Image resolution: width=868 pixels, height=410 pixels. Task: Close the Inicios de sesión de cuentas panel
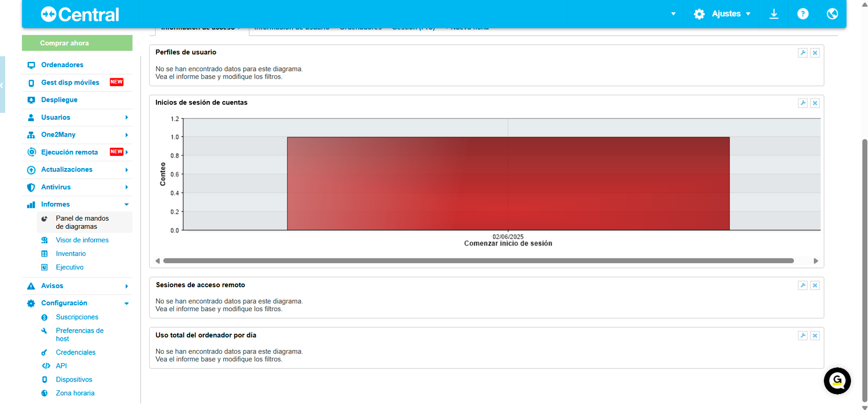click(x=815, y=103)
